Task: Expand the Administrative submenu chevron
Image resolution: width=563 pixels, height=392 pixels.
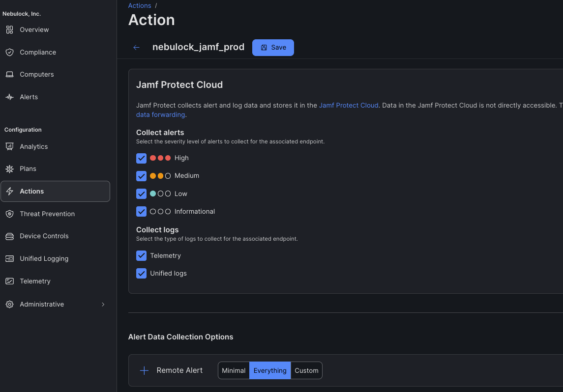Action: coord(103,305)
